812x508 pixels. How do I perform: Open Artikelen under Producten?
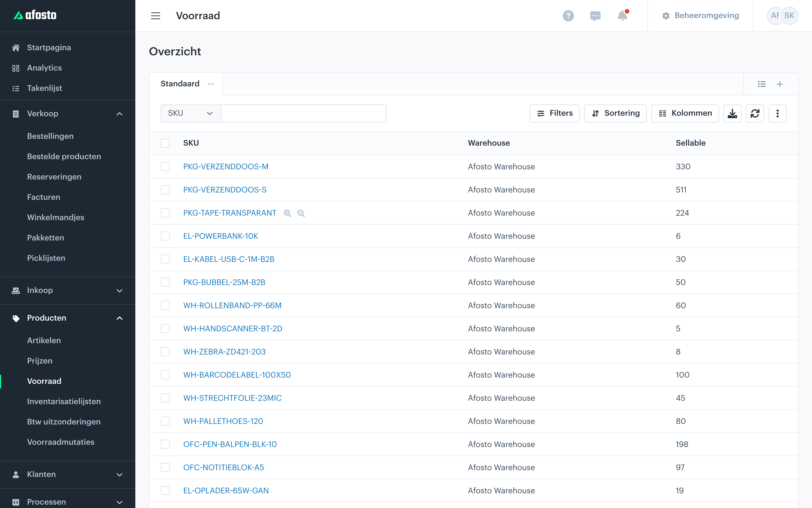coord(44,340)
